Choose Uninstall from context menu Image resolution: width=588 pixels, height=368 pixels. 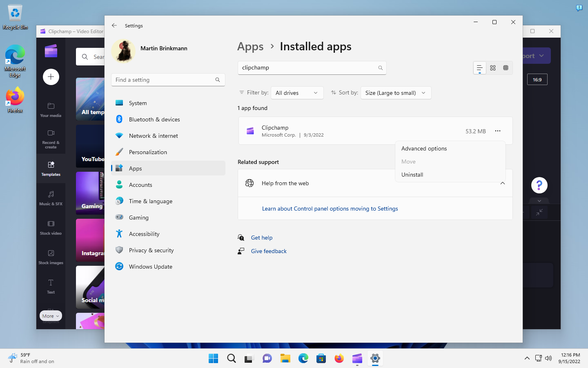[450, 175]
